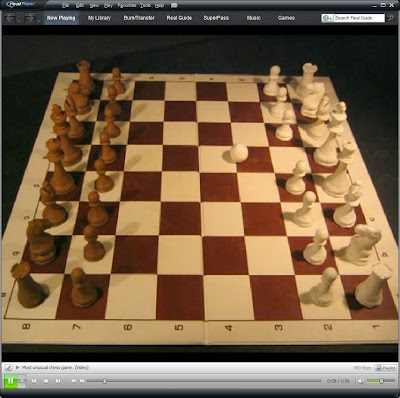Open the Help menu
Viewport: 400px width, 398px height.
pos(160,6)
